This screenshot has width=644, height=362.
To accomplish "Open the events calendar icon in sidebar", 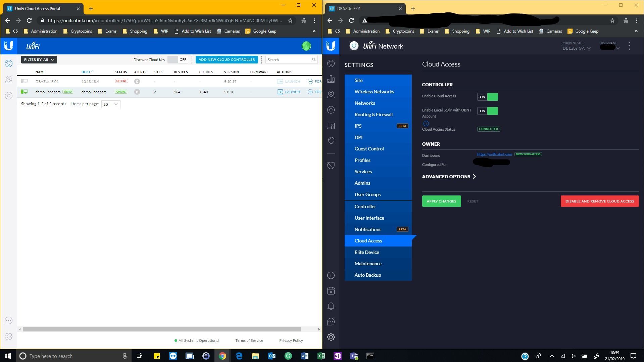I will pyautogui.click(x=331, y=291).
